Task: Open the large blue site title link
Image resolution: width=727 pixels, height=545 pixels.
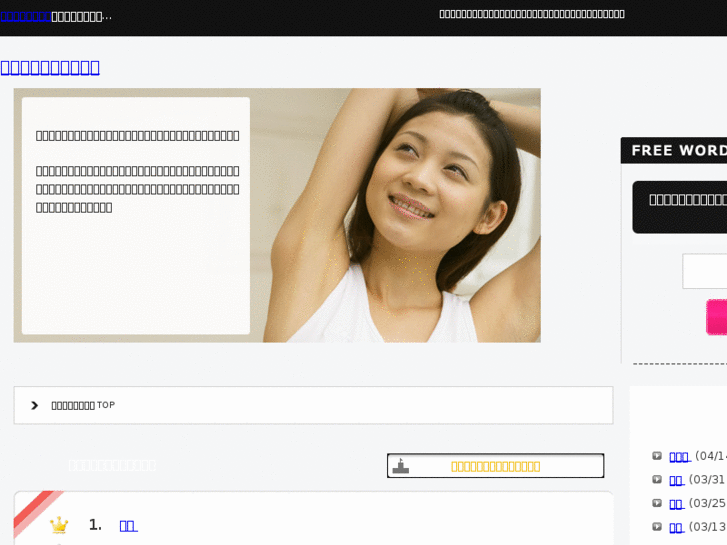Action: (x=50, y=68)
